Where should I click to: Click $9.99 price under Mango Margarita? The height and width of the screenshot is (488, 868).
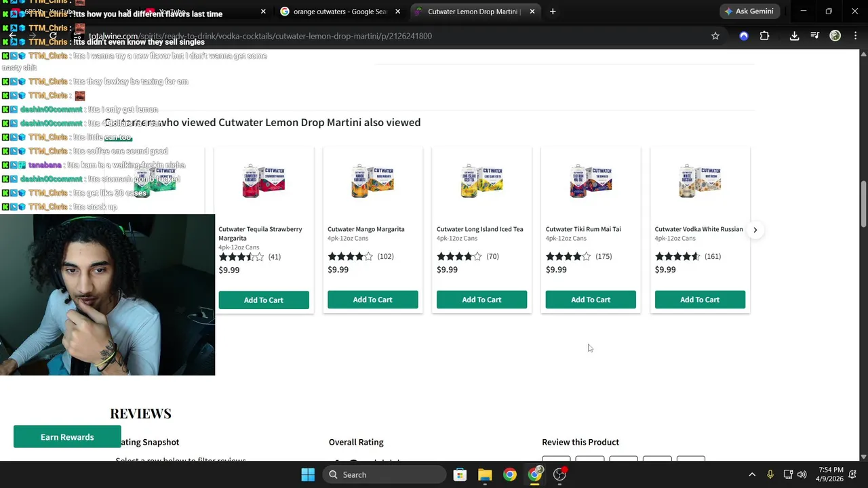point(338,270)
